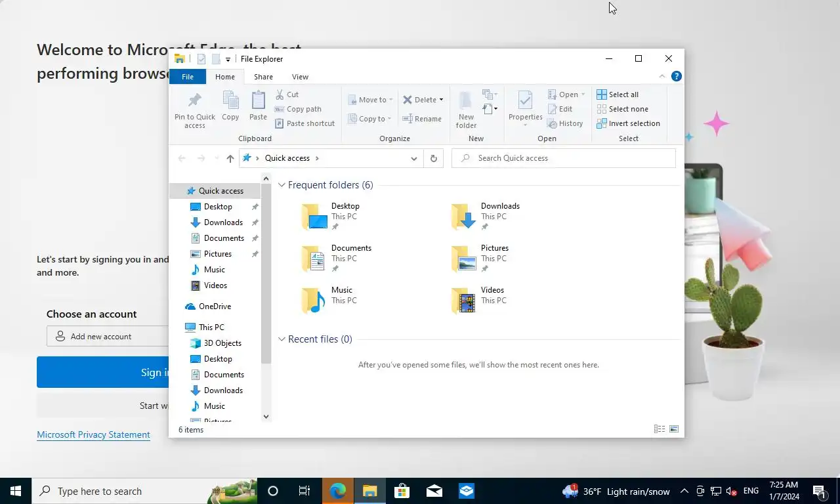
Task: Open the Move to dropdown
Action: click(x=370, y=100)
